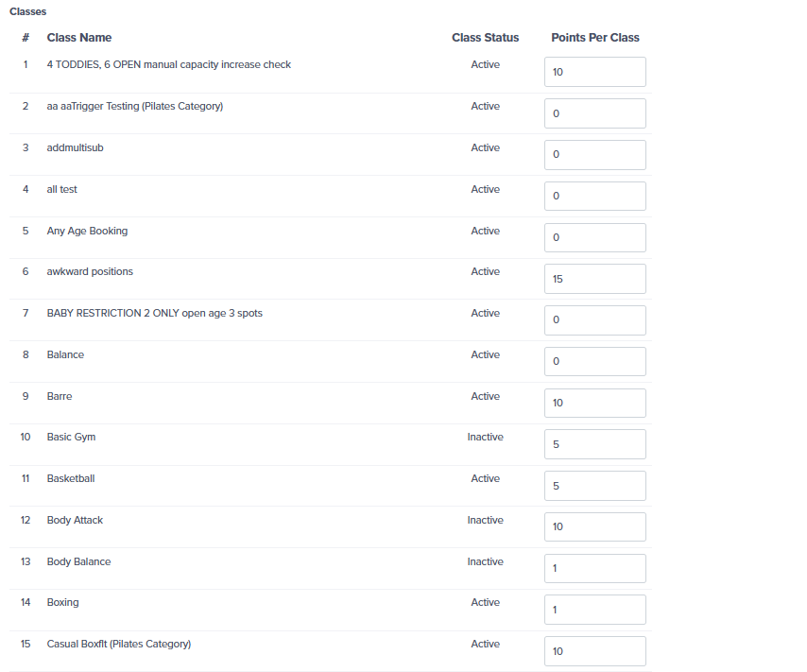Viewport: 807px width, 672px height.
Task: Click points field for 4 TODDIES class
Action: click(595, 72)
